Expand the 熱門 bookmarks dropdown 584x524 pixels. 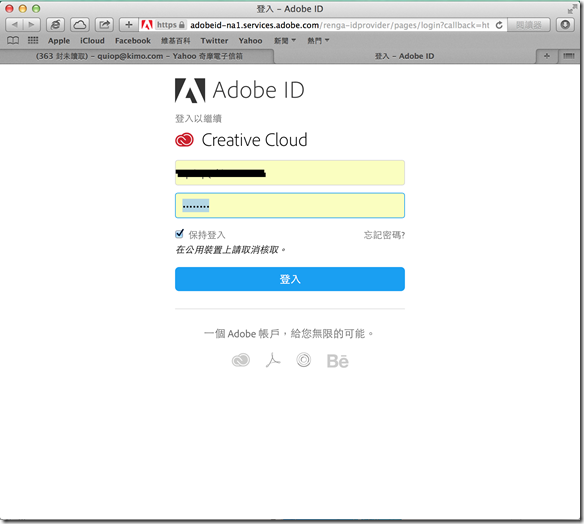click(x=318, y=40)
